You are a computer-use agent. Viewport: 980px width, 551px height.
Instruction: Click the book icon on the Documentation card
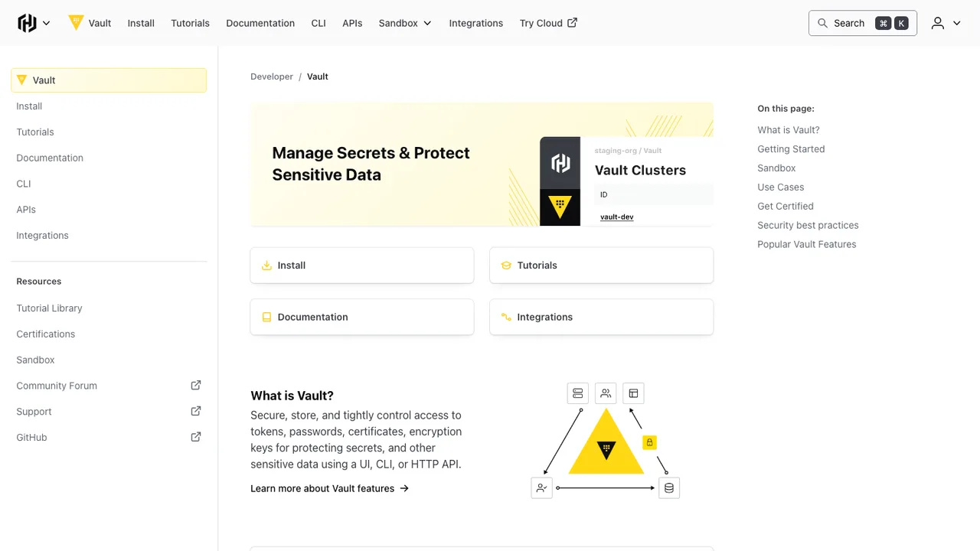[x=267, y=317]
